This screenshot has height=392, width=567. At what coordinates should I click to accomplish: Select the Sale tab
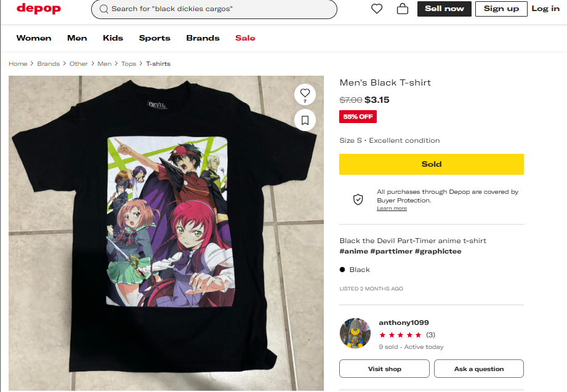pyautogui.click(x=245, y=38)
